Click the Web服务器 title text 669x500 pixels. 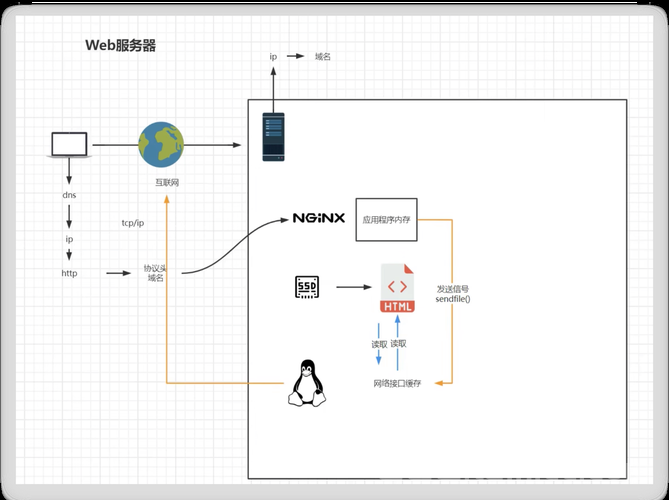pos(121,45)
